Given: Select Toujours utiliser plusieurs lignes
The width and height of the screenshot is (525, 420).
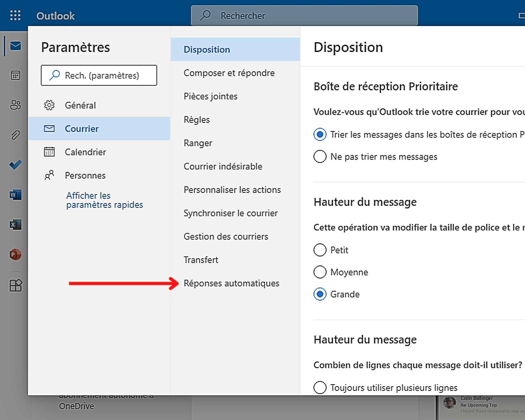Looking at the screenshot, I should pos(320,387).
